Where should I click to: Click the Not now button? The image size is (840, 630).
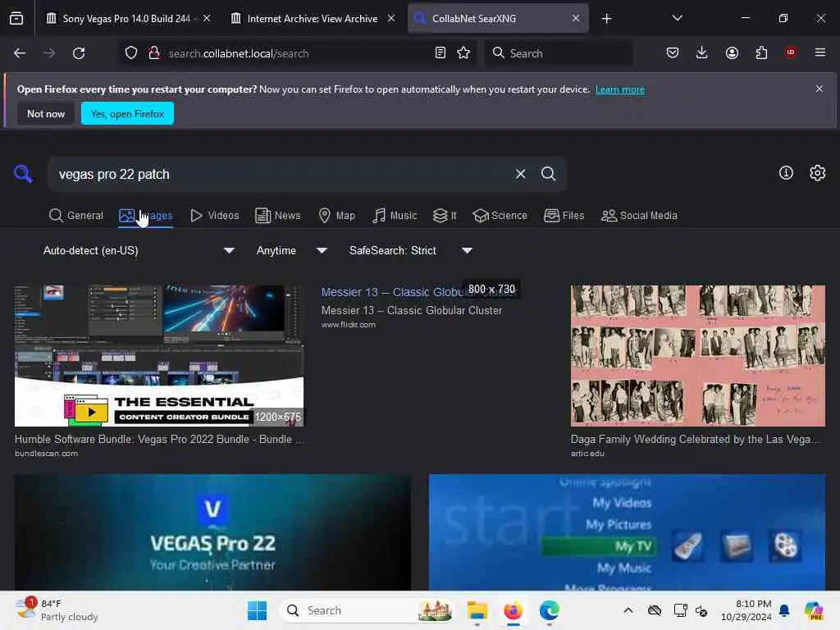46,113
